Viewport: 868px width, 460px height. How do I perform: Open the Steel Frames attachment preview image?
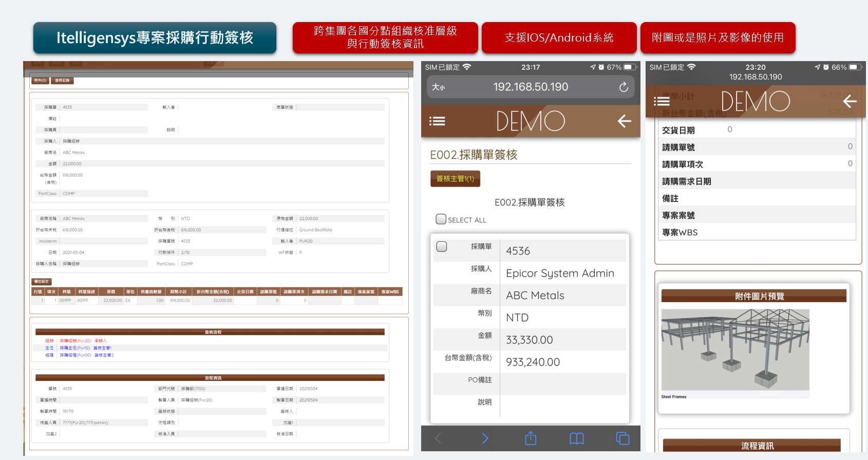pos(735,350)
